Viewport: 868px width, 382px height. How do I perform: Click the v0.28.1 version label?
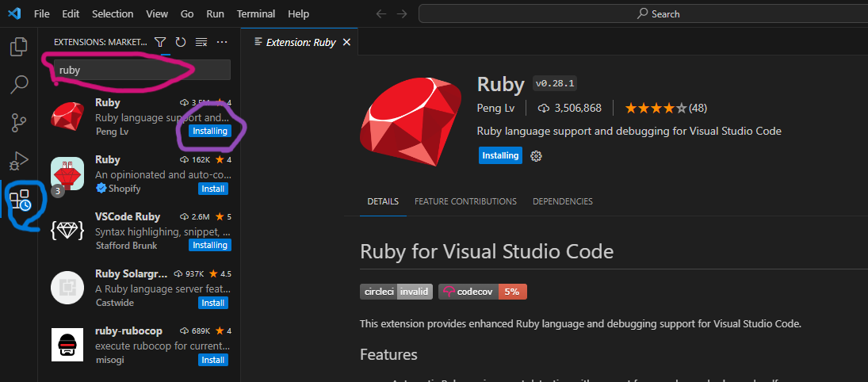click(555, 84)
